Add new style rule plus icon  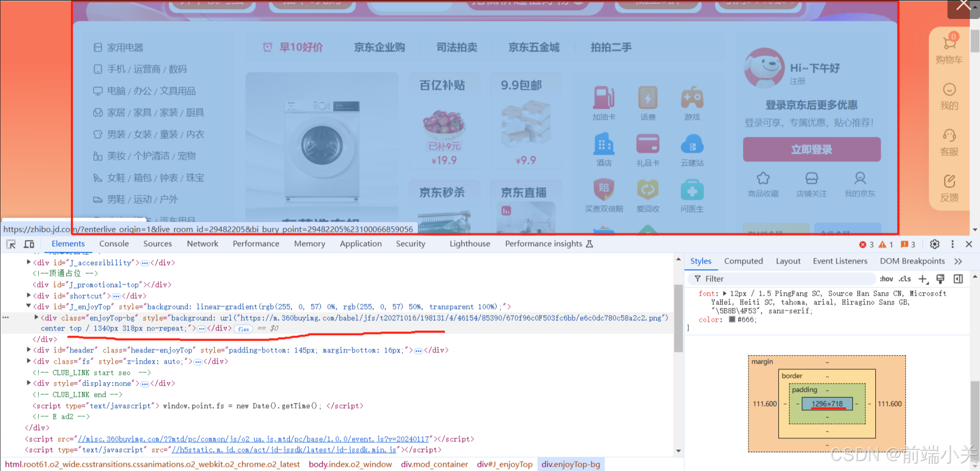coord(923,279)
